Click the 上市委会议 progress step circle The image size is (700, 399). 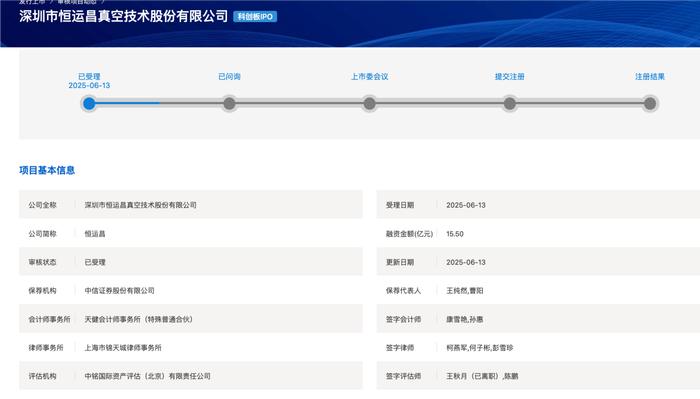click(x=370, y=104)
